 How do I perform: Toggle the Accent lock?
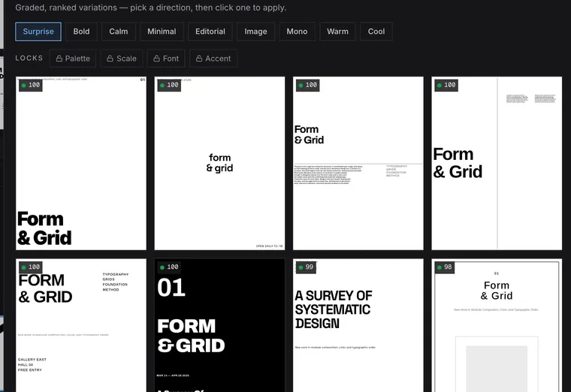coord(213,59)
